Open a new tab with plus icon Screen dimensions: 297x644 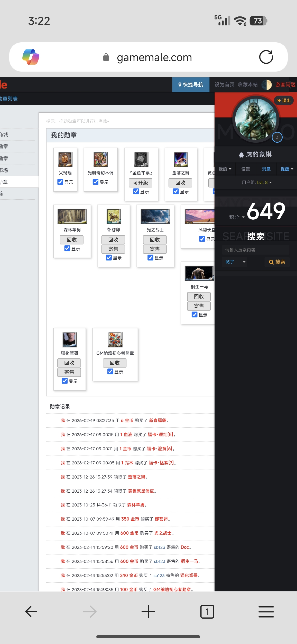[x=148, y=611]
